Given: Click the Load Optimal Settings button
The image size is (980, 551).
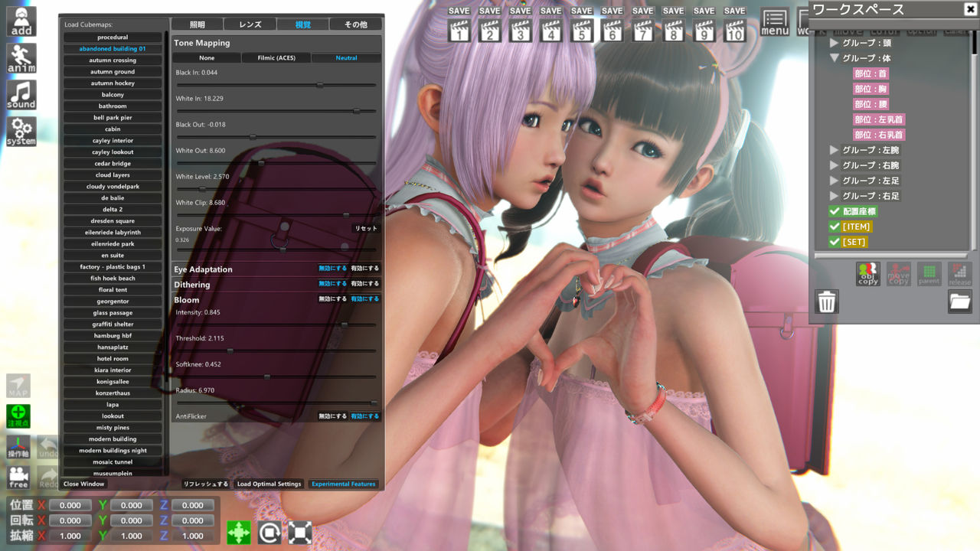Looking at the screenshot, I should click(x=269, y=484).
